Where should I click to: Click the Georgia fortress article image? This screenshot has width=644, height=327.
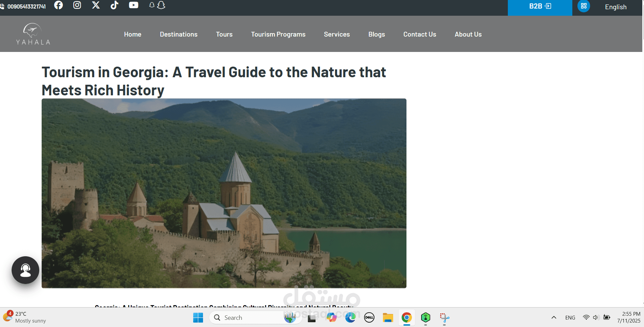point(224,193)
